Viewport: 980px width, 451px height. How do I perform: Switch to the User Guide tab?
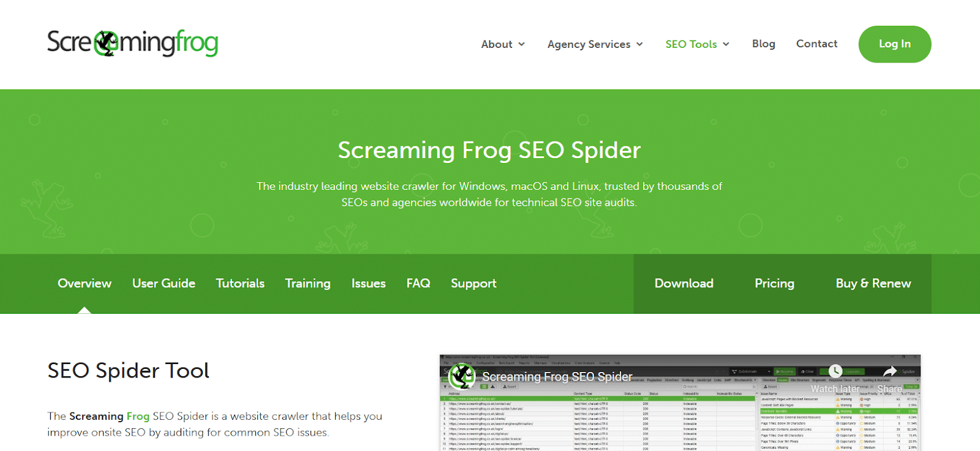pos(164,283)
